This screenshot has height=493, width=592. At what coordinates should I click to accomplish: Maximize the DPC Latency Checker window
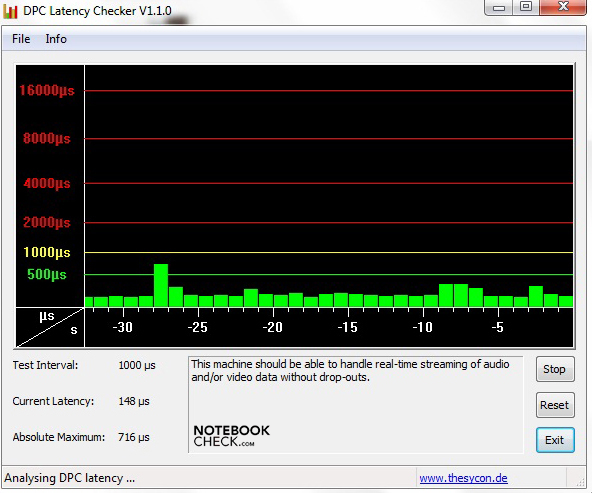pos(526,7)
